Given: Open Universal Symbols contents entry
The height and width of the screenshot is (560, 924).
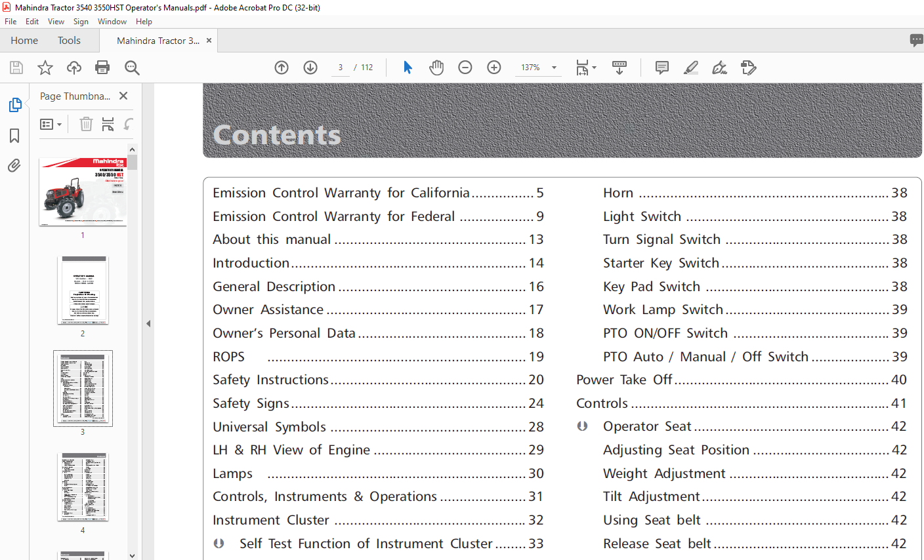Looking at the screenshot, I should [x=378, y=427].
